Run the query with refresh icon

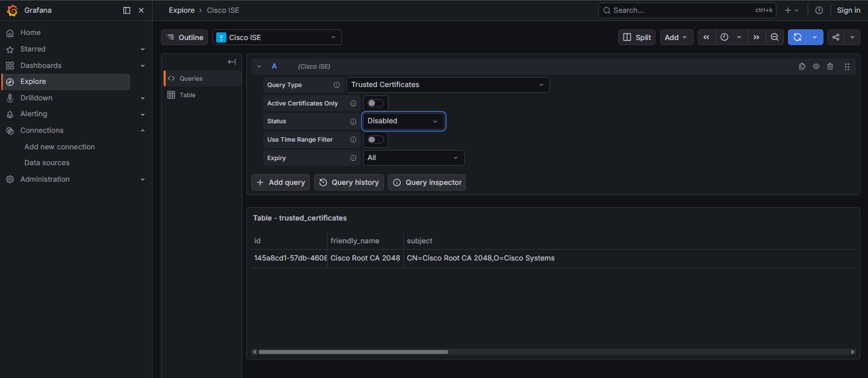click(797, 37)
